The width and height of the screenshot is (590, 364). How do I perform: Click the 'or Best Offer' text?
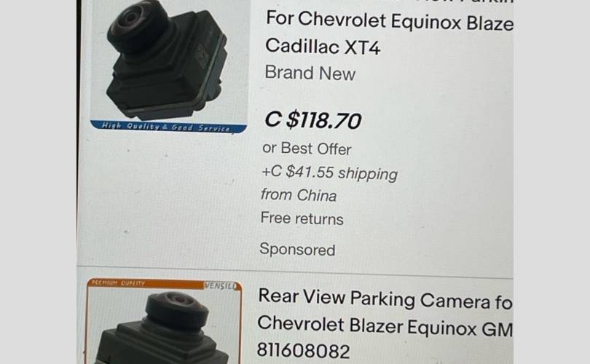(x=307, y=149)
